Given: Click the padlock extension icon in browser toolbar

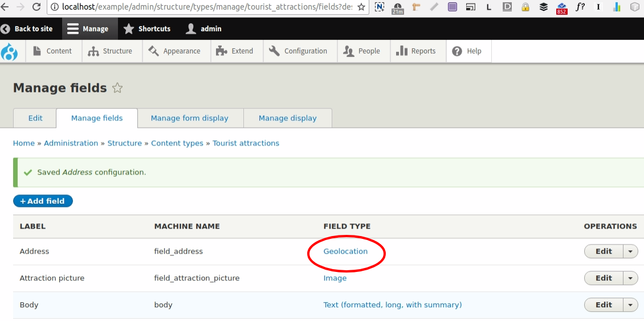Looking at the screenshot, I should [x=525, y=7].
